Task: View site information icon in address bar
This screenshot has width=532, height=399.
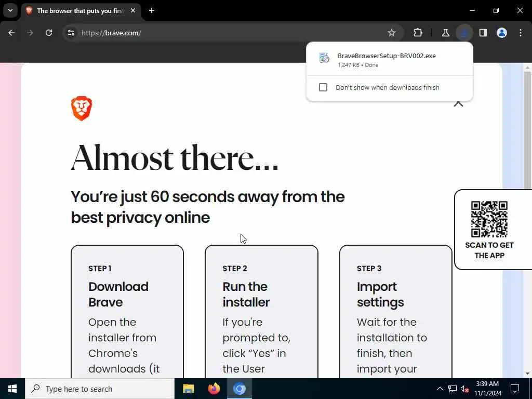Action: point(71,33)
